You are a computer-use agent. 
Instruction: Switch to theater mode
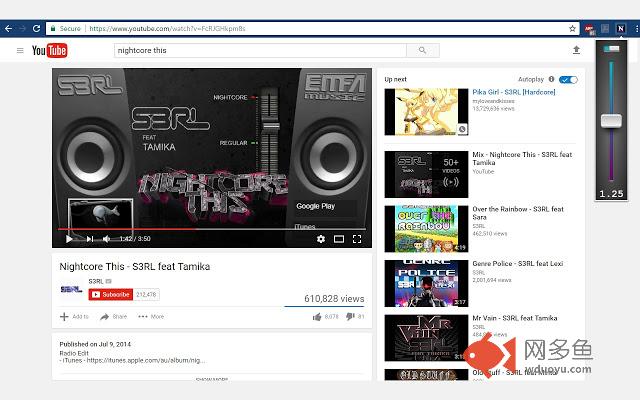point(339,239)
